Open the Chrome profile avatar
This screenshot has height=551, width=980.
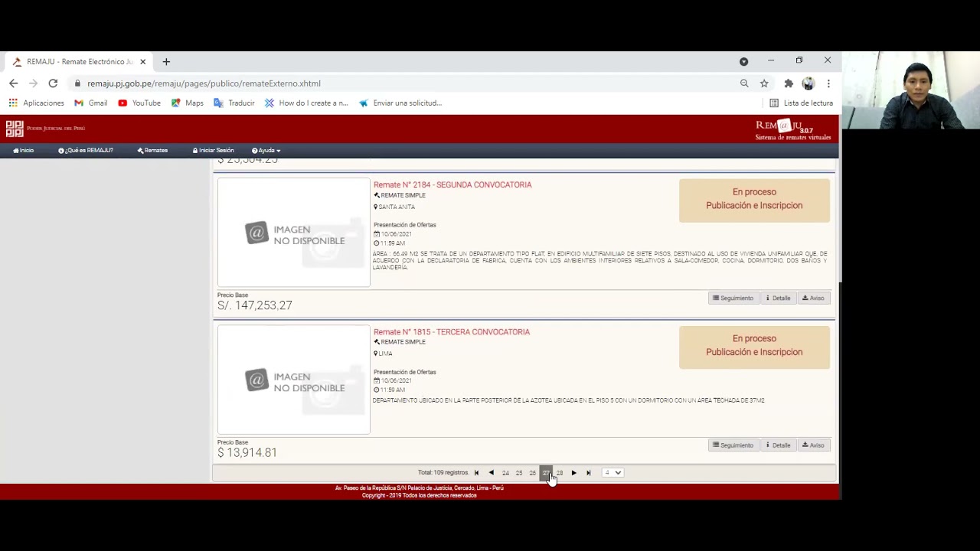[808, 83]
